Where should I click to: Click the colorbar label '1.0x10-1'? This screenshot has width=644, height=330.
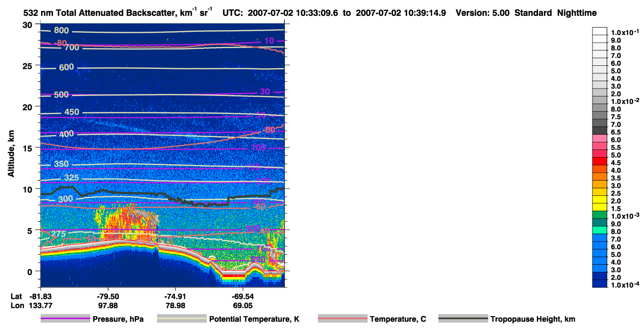coord(624,33)
